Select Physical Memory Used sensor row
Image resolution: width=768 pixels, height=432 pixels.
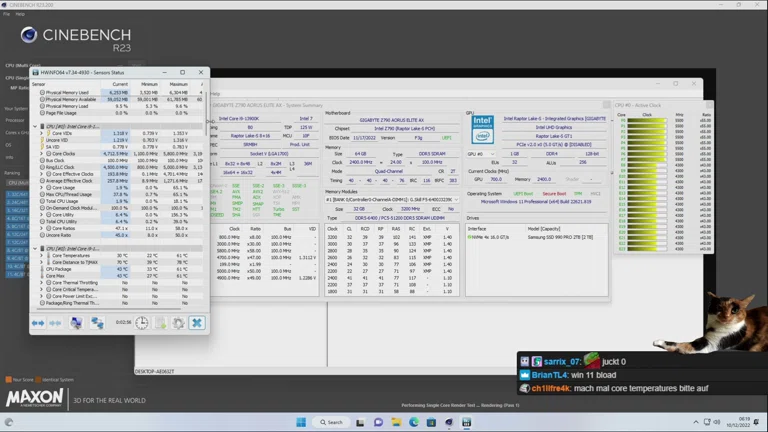65,92
